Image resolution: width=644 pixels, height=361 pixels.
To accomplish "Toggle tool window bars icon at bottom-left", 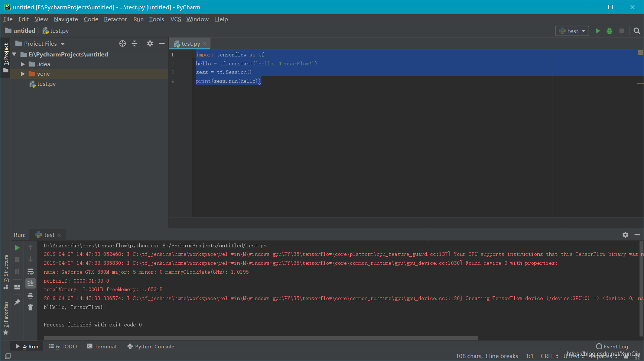I will click(x=8, y=356).
